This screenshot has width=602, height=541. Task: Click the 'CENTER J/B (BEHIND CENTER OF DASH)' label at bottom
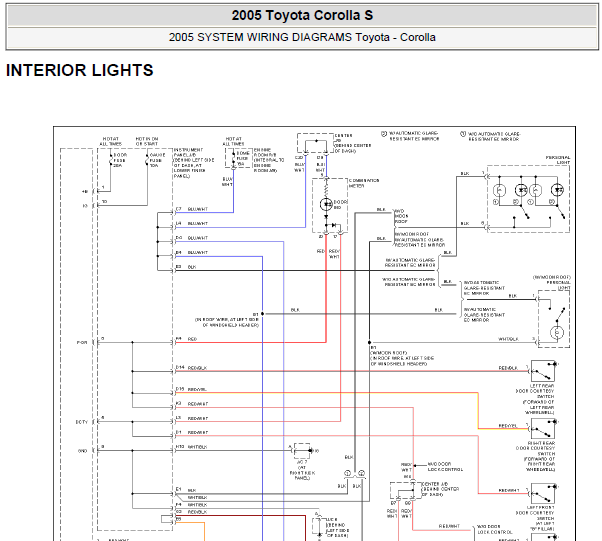pos(440,489)
